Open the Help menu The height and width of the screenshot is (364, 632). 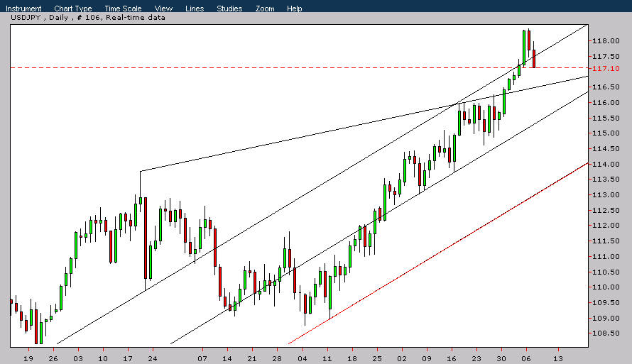[294, 9]
